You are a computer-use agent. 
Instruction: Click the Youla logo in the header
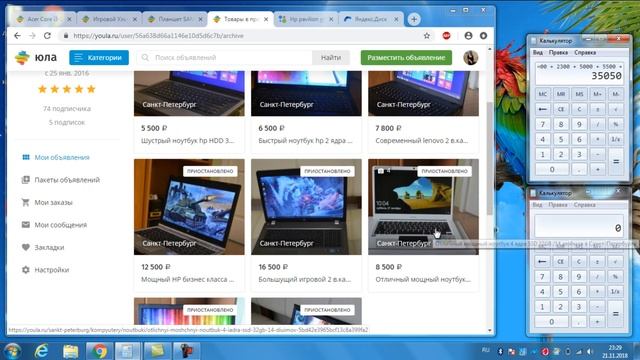pyautogui.click(x=36, y=58)
